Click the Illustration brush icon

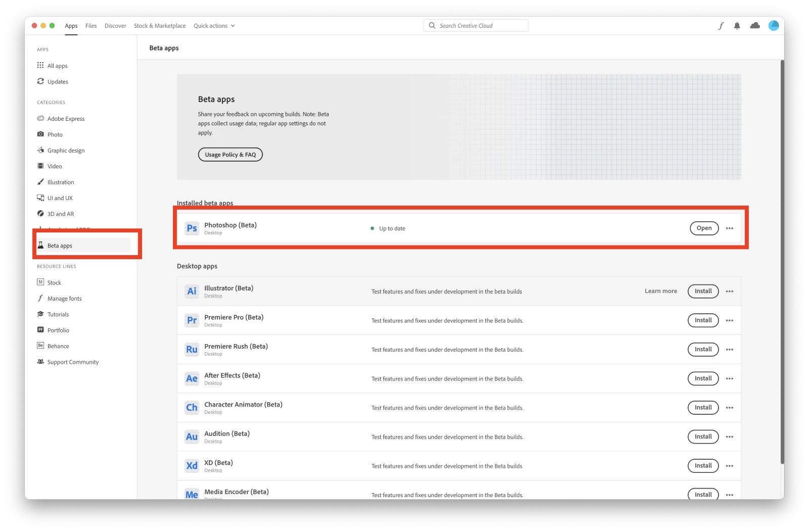[x=40, y=182]
